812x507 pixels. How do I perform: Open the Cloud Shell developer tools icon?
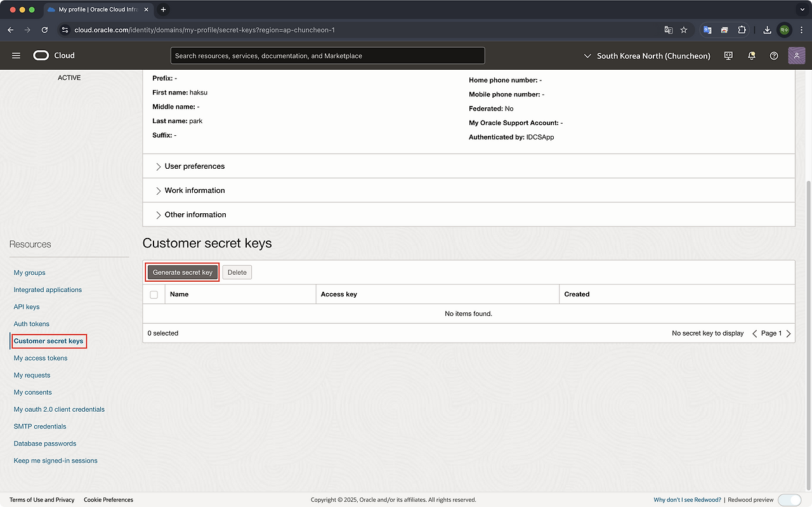(728, 56)
